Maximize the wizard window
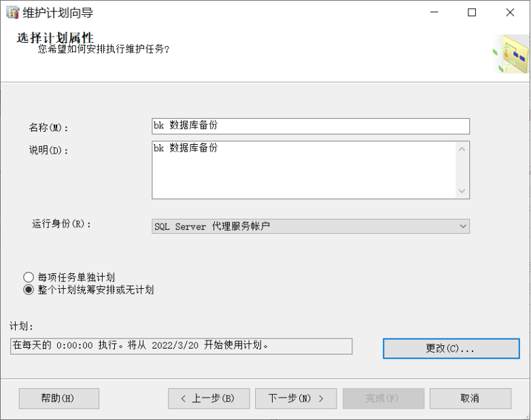531x420 pixels. coord(472,12)
